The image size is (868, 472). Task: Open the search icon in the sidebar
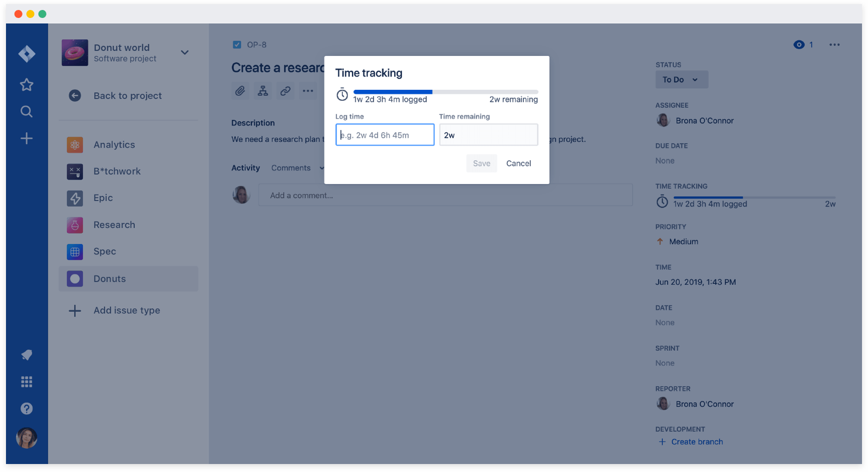click(26, 111)
